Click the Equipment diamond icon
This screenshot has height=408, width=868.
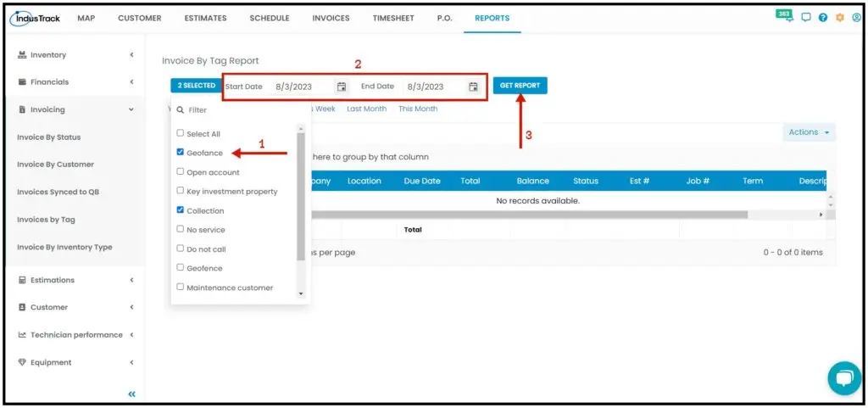[22, 362]
